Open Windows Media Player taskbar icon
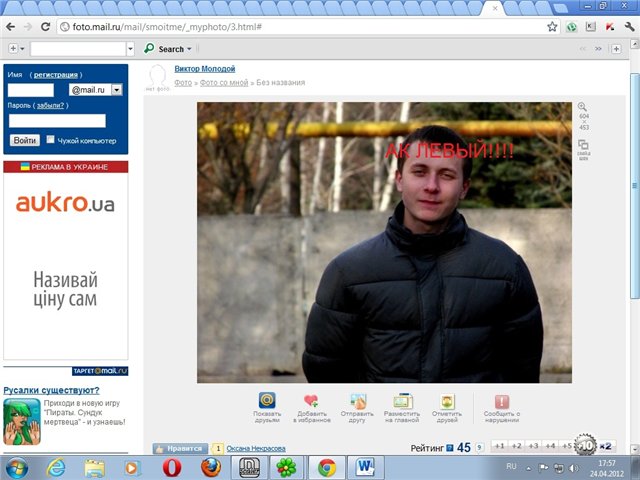 pyautogui.click(x=132, y=468)
